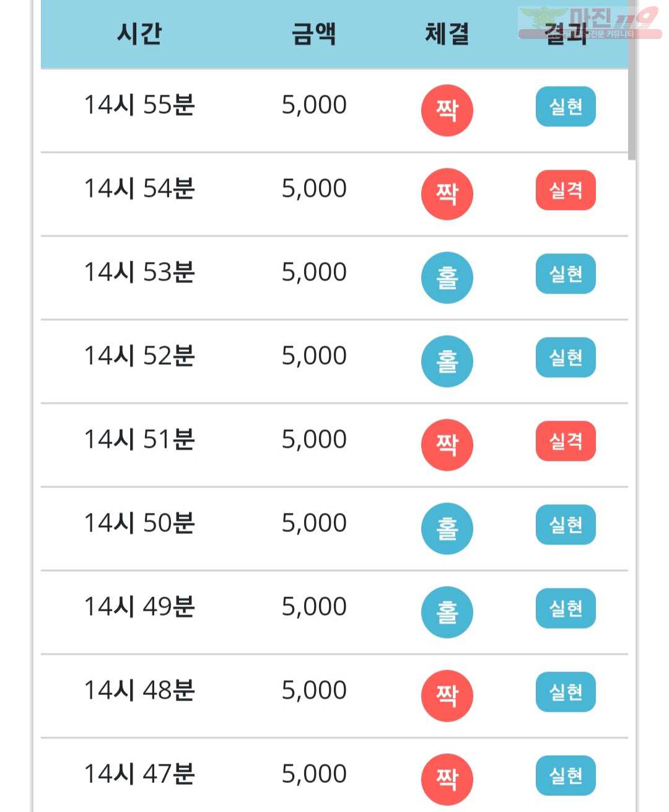Select the 시간 column header
Viewport: 669px width, 812px height.
pyautogui.click(x=139, y=33)
